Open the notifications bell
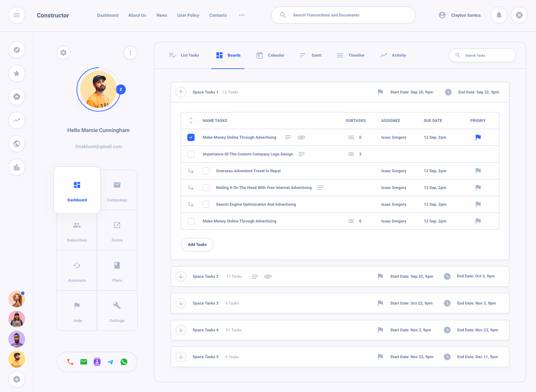536x392 pixels. pyautogui.click(x=499, y=15)
